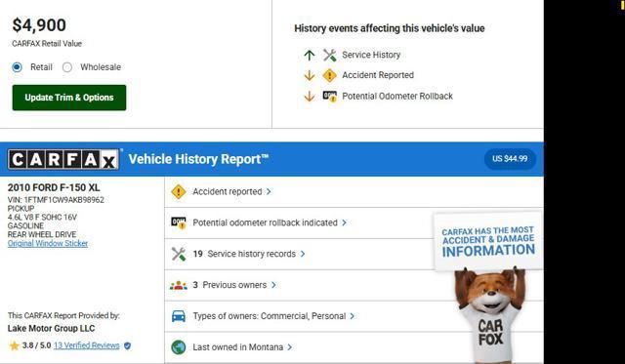This screenshot has width=625, height=364.
Task: Click the gold star rating icon
Action: [x=15, y=345]
